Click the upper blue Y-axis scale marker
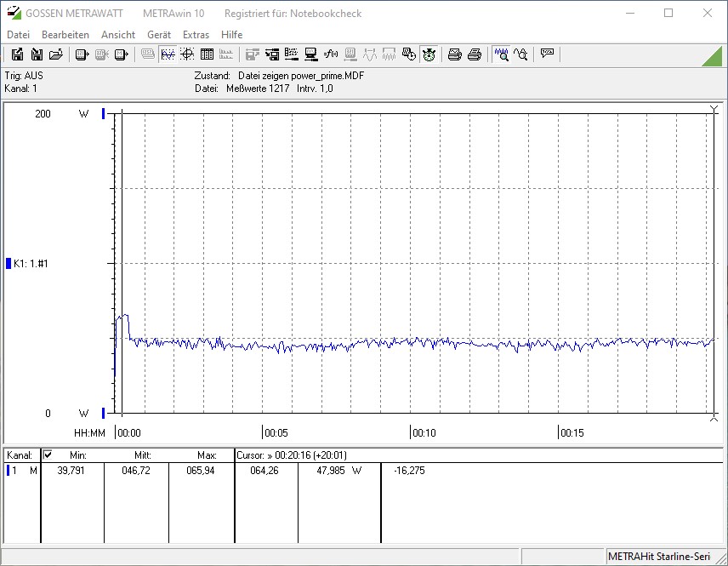The height and width of the screenshot is (566, 728). coord(104,113)
